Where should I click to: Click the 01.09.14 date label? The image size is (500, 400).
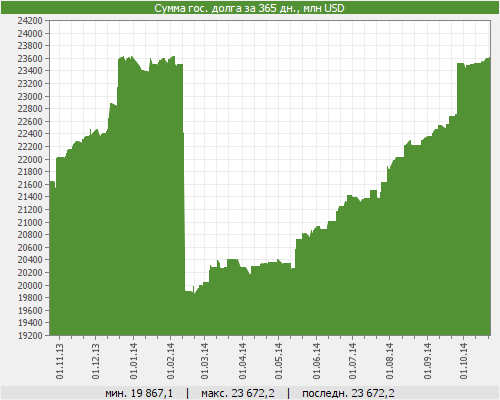428,361
